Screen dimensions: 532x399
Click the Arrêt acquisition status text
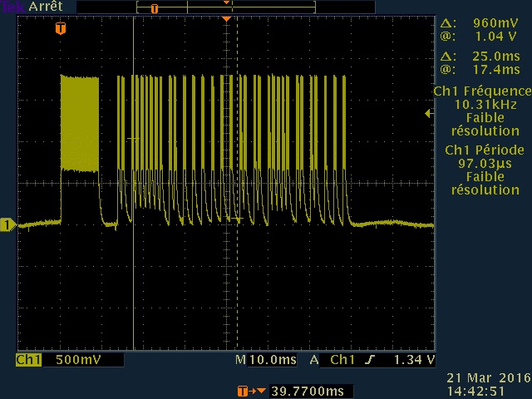coord(46,7)
